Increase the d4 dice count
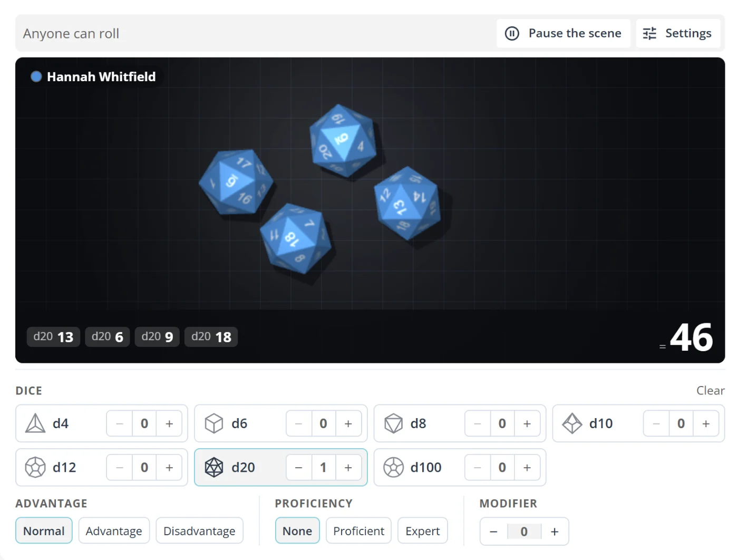 coord(169,423)
